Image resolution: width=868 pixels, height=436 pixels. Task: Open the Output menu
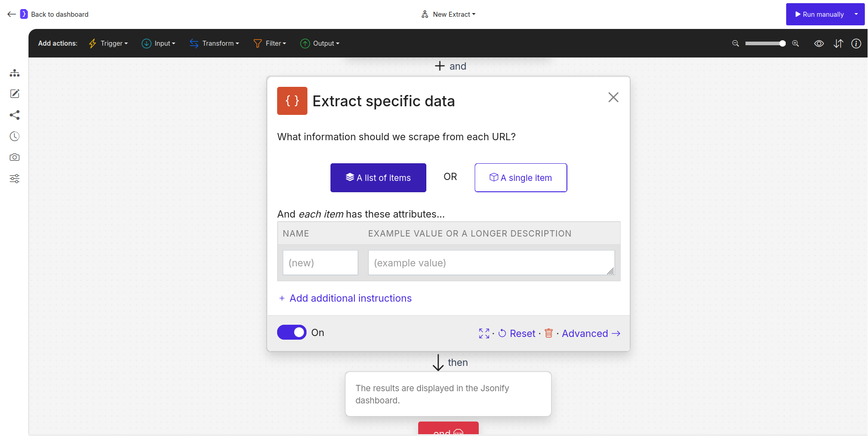[320, 43]
